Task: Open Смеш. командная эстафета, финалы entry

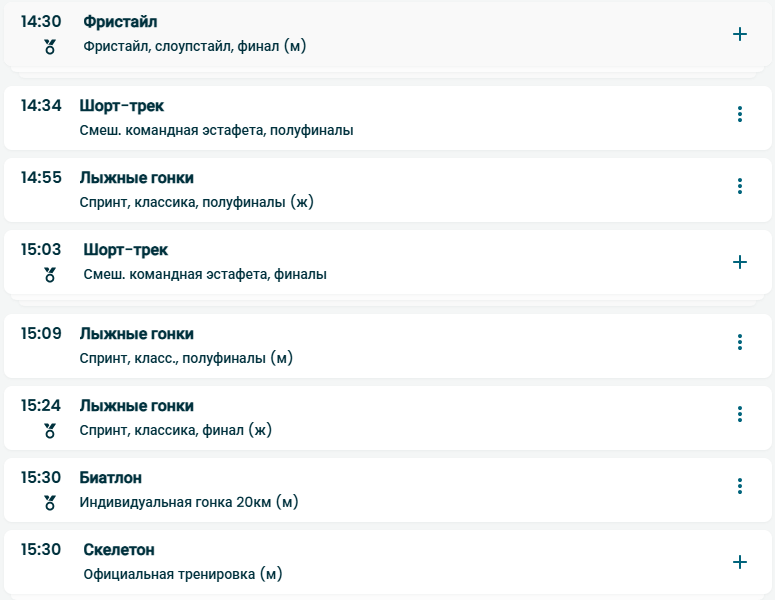Action: pyautogui.click(x=205, y=274)
